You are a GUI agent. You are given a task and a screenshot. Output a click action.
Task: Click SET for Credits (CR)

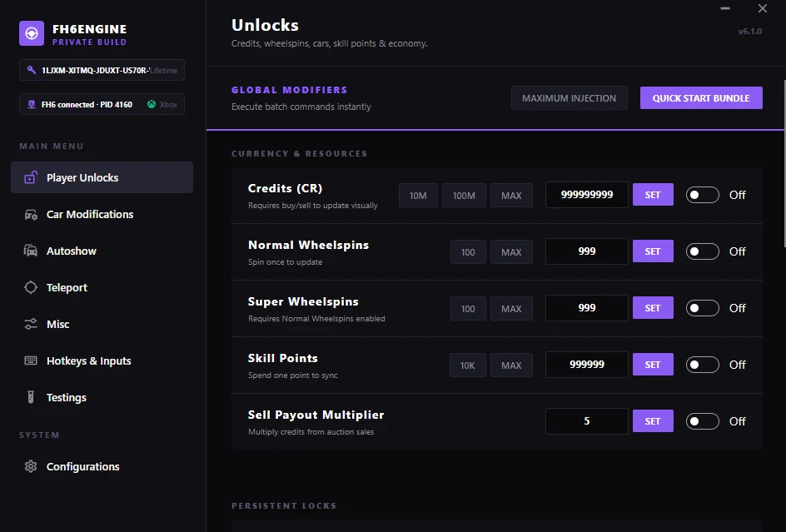point(653,195)
